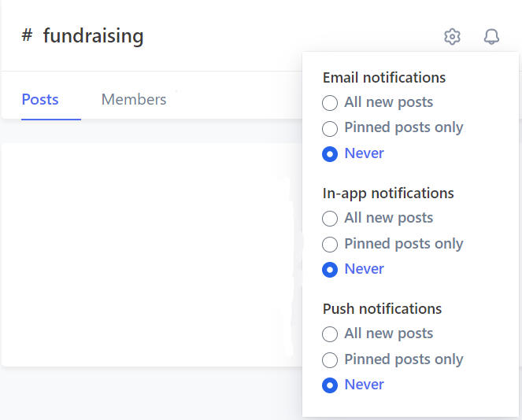522x420 pixels.
Task: Open channel settings gear icon
Action: point(452,36)
